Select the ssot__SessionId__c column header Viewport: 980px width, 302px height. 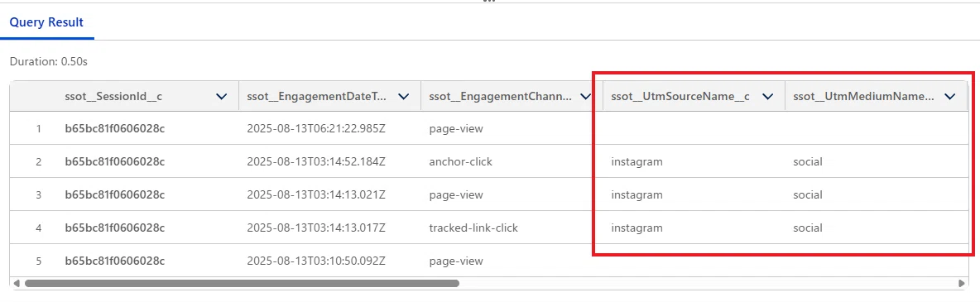[x=113, y=96]
